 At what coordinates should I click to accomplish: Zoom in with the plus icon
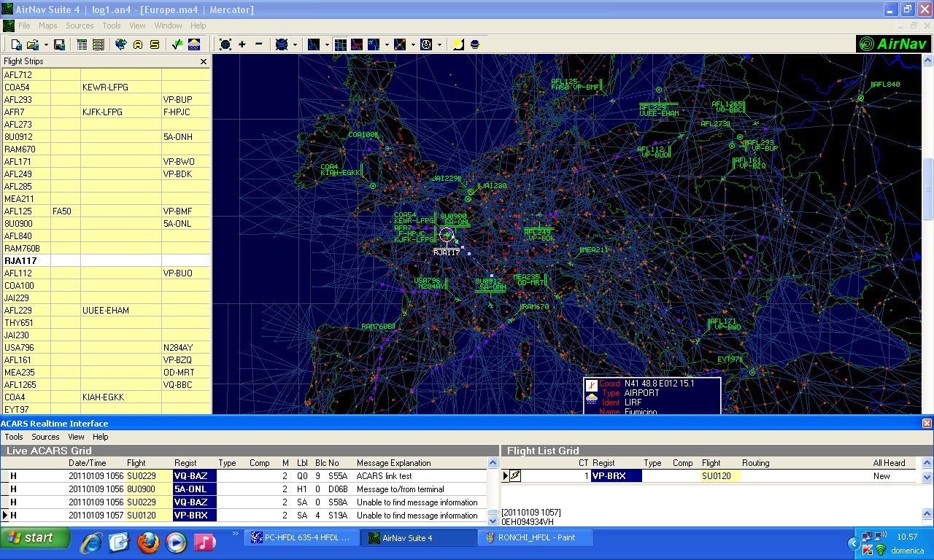(242, 44)
